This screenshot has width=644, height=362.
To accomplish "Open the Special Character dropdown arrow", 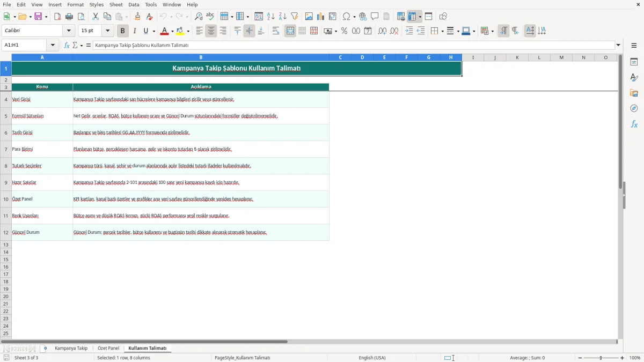I will tap(354, 17).
